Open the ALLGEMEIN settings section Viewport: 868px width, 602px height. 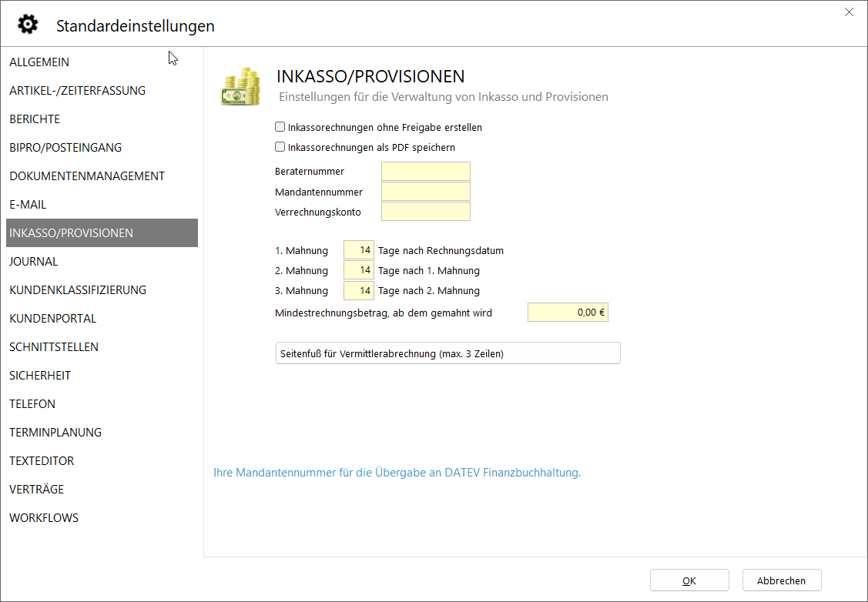39,62
